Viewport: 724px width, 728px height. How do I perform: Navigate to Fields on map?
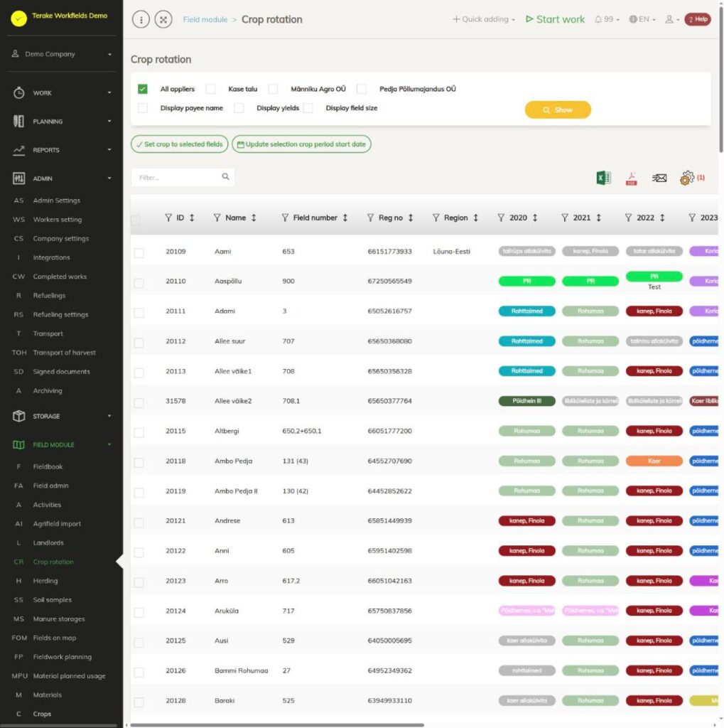[x=54, y=638]
